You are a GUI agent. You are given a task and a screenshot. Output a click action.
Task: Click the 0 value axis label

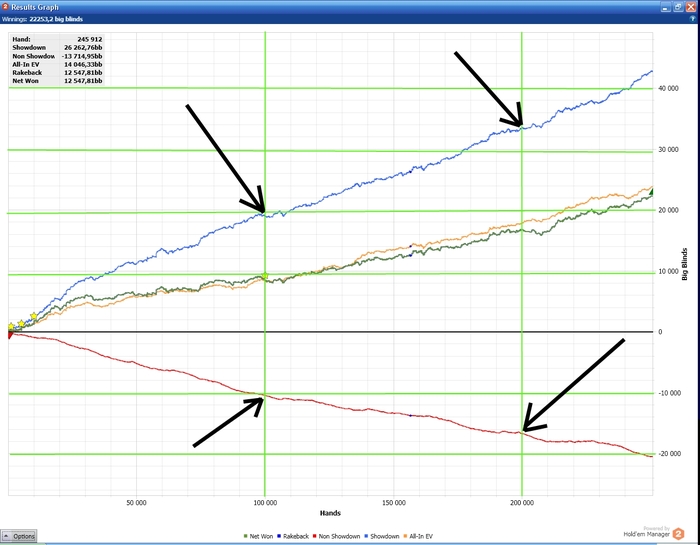(660, 332)
